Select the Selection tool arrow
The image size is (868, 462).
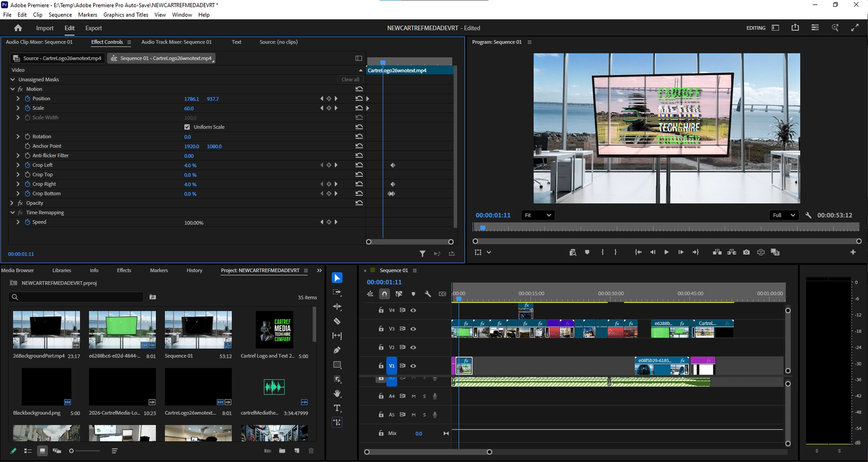[337, 278]
